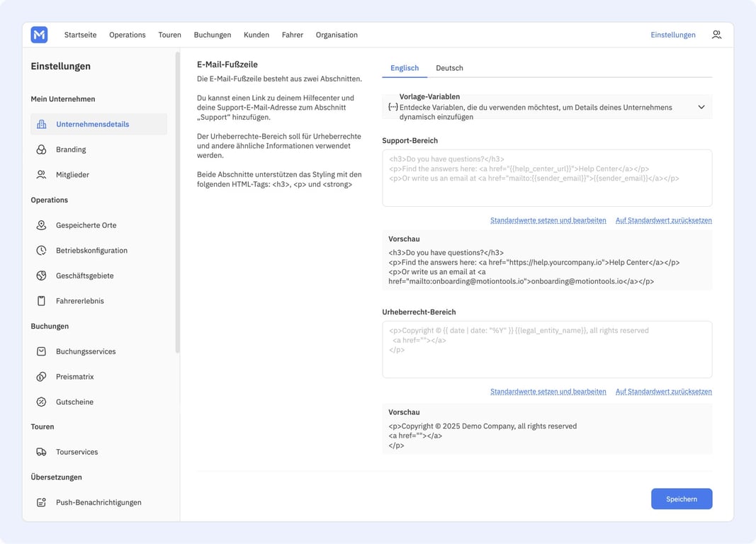This screenshot has height=544, width=756.
Task: Select Mitglieder sidebar entry
Action: 98,174
